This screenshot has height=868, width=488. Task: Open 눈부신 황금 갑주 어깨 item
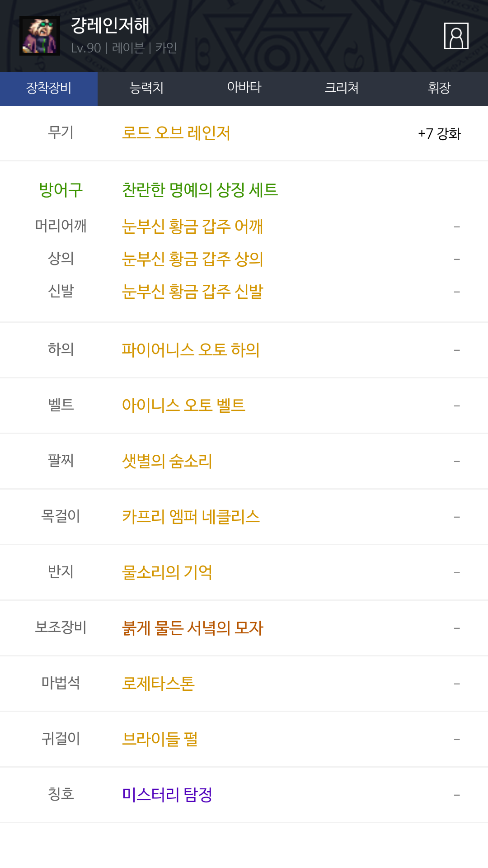[x=192, y=226]
